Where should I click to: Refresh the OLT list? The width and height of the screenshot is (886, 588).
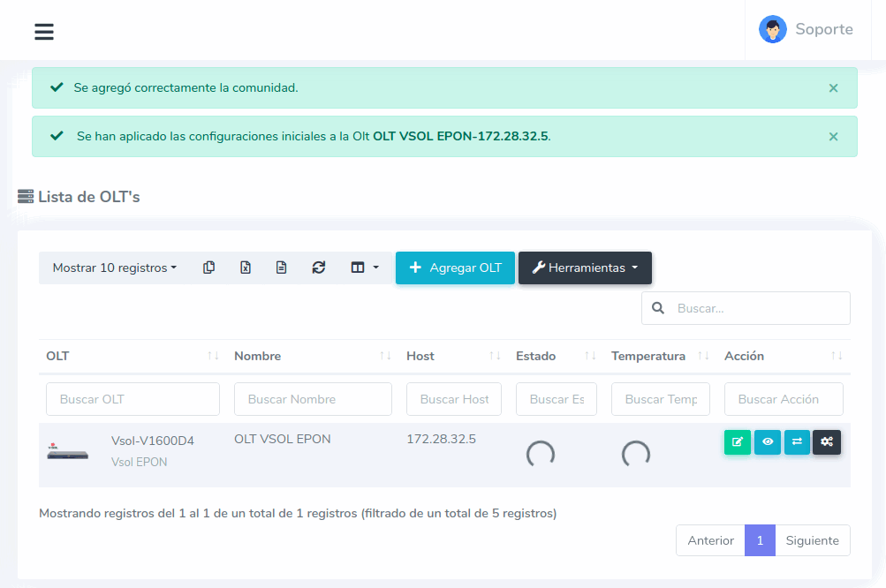click(x=319, y=268)
